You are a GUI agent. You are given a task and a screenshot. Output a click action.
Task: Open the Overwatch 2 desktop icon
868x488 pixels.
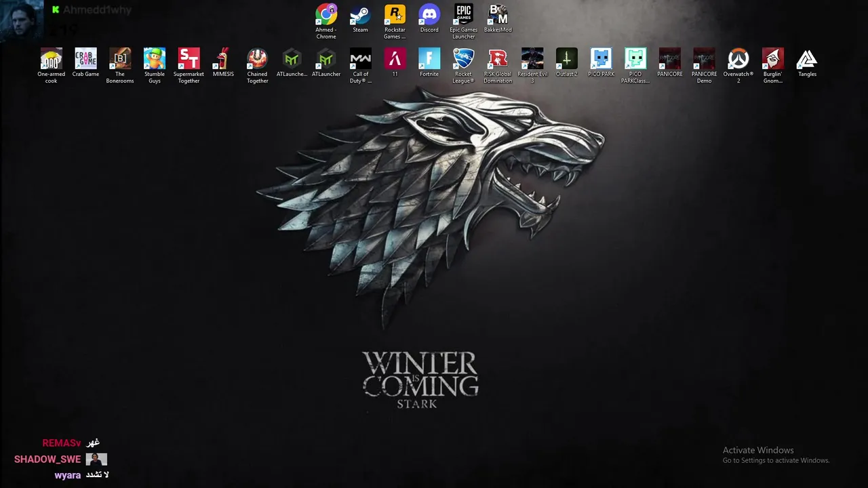pyautogui.click(x=738, y=66)
